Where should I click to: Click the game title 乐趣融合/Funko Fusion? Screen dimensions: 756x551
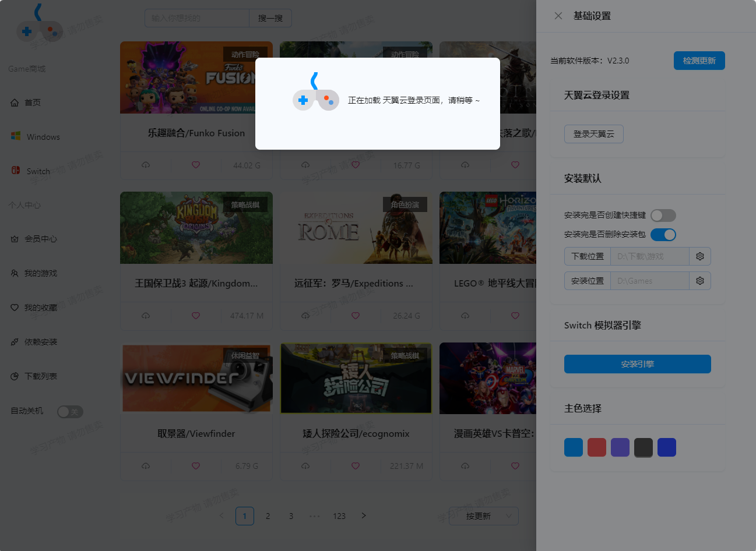coord(196,133)
